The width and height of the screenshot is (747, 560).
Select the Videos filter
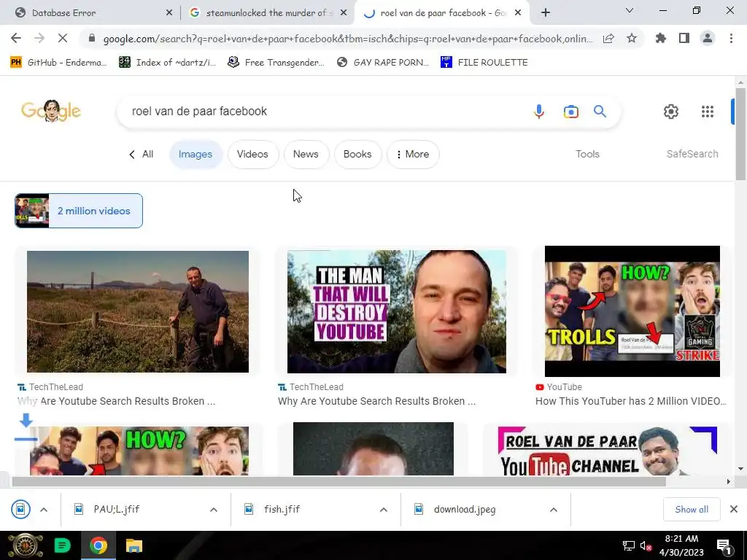[252, 155]
